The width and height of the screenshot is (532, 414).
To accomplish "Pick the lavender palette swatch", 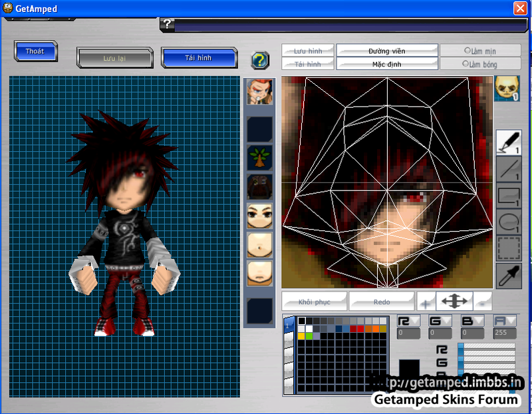I will [317, 336].
